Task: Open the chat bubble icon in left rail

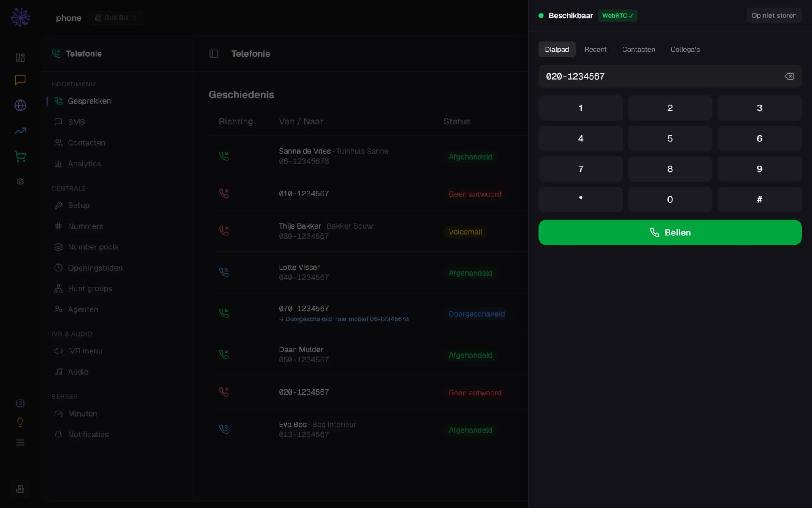Action: coord(20,80)
